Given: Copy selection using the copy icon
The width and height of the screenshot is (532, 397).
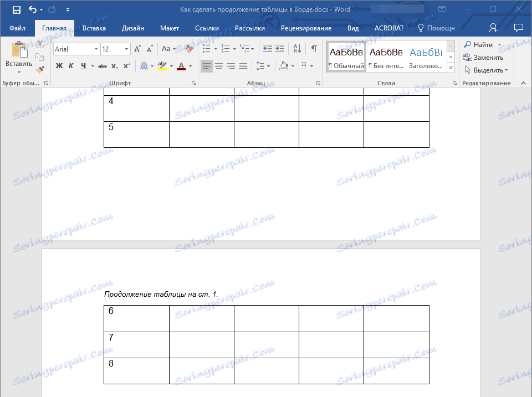Looking at the screenshot, I should click(x=40, y=56).
